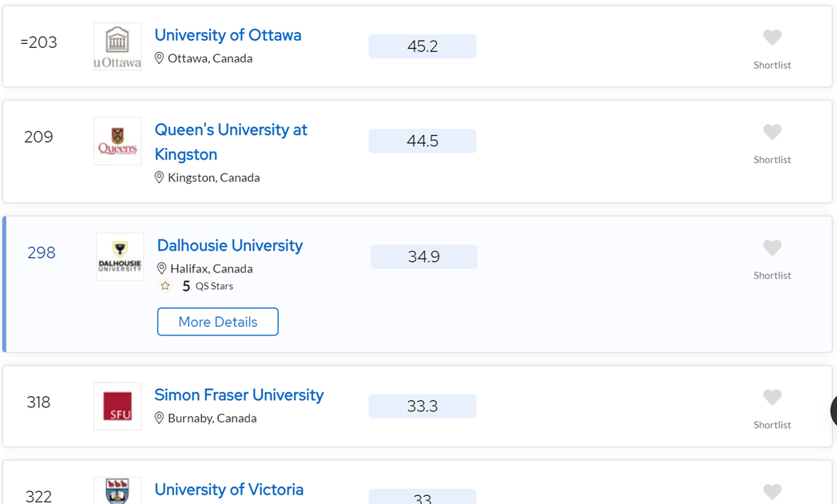
Task: Open the Simon Fraser University link
Action: [x=239, y=395]
